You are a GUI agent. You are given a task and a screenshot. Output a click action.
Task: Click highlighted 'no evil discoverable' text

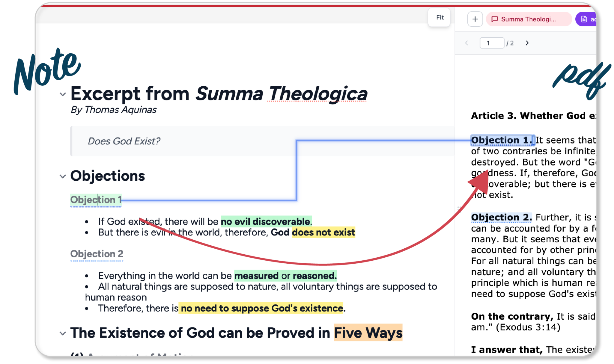pyautogui.click(x=266, y=222)
